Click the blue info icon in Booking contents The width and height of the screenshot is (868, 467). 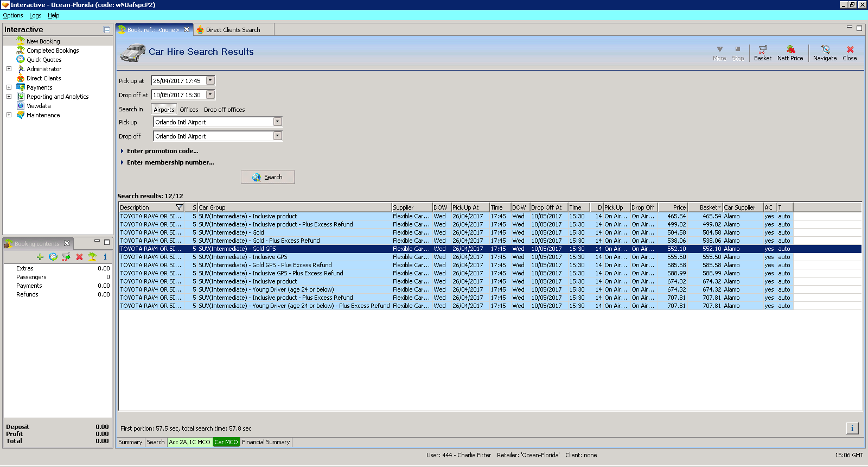click(x=105, y=257)
